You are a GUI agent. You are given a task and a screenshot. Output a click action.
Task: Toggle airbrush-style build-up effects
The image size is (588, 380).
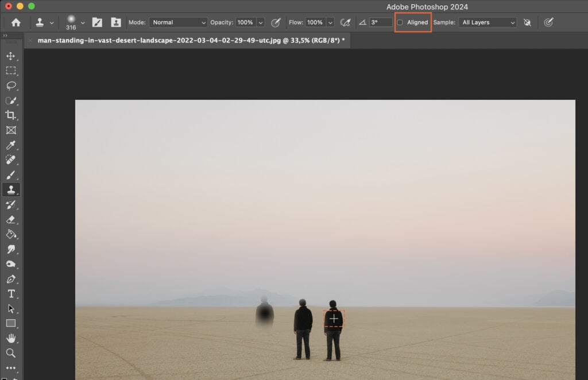point(345,22)
